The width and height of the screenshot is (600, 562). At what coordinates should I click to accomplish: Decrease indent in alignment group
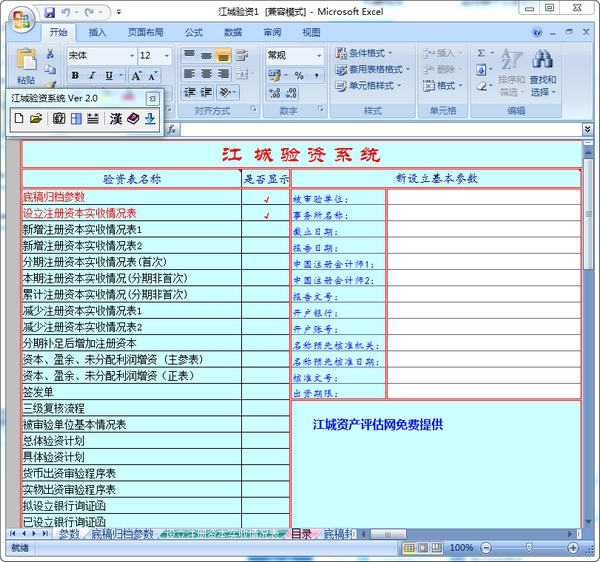tap(189, 92)
